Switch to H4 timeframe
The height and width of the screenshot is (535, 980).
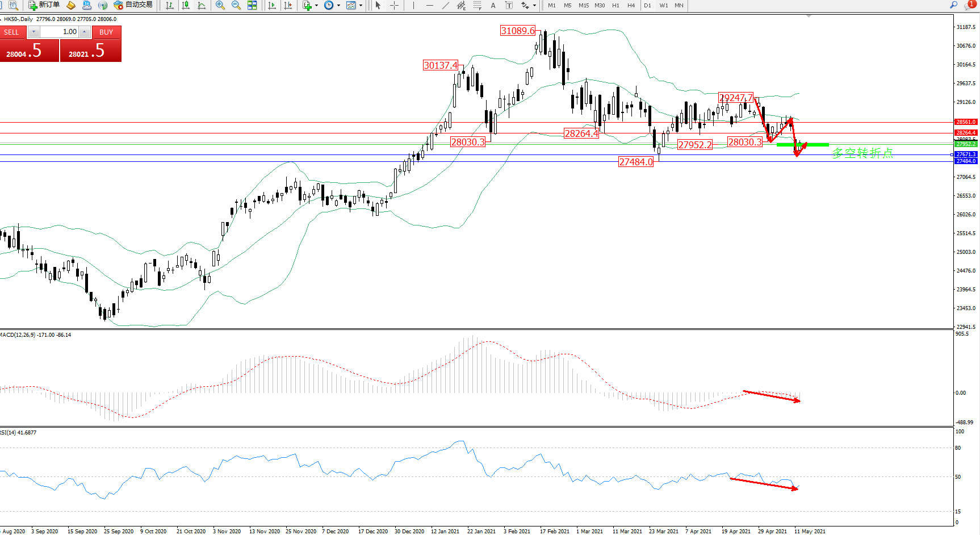tap(631, 5)
